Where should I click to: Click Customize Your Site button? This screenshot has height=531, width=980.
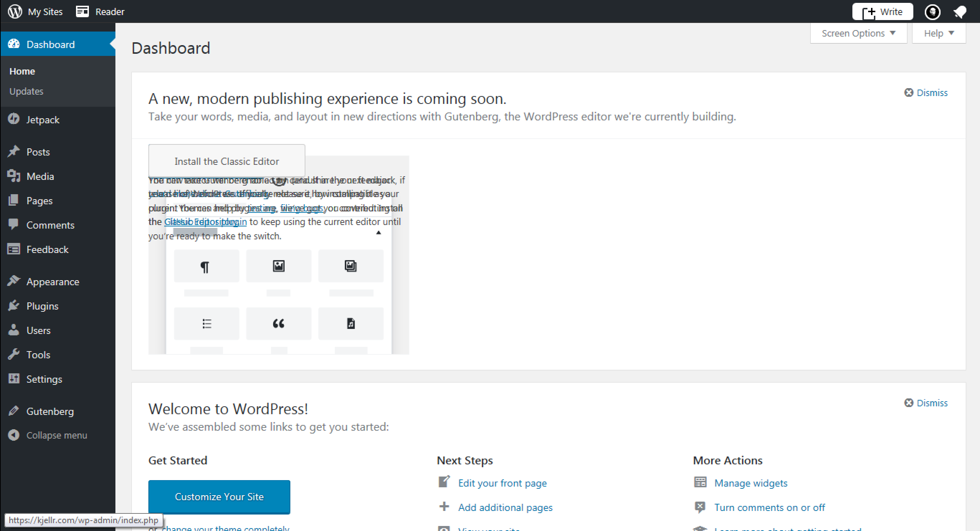click(x=219, y=497)
